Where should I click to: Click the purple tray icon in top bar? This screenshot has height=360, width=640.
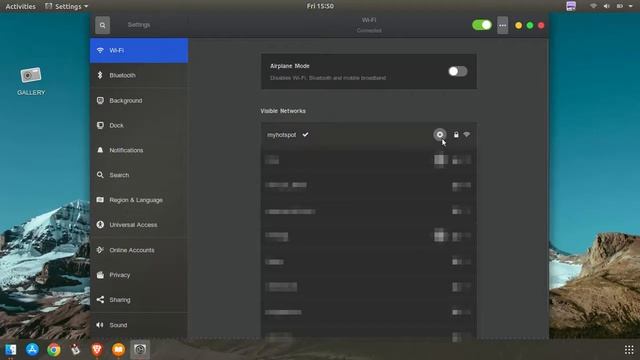coord(571,6)
